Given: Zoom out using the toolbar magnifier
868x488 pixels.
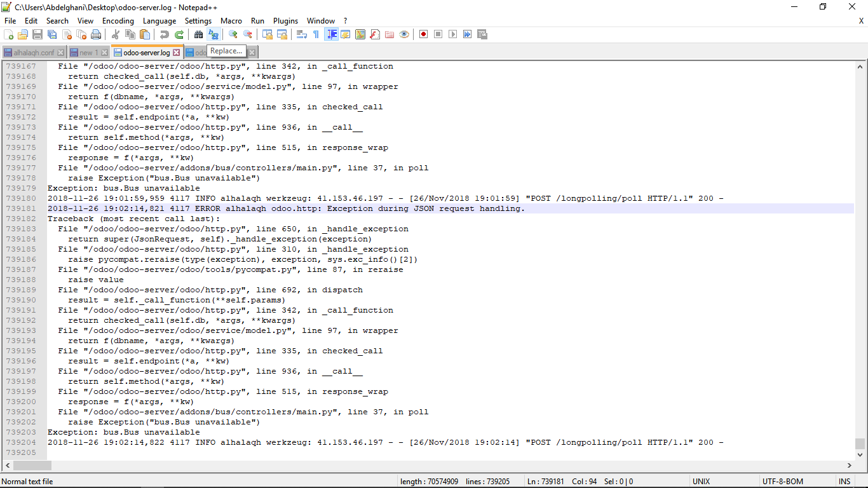Looking at the screenshot, I should pyautogui.click(x=248, y=34).
